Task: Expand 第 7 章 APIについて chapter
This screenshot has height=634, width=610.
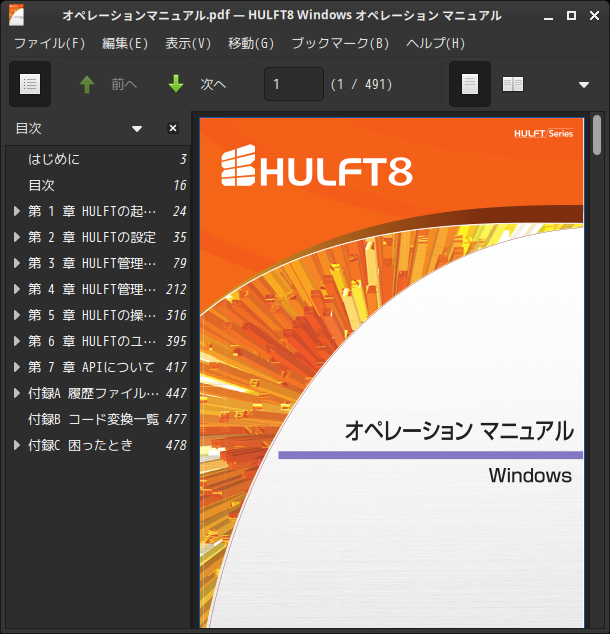Action: [x=17, y=367]
